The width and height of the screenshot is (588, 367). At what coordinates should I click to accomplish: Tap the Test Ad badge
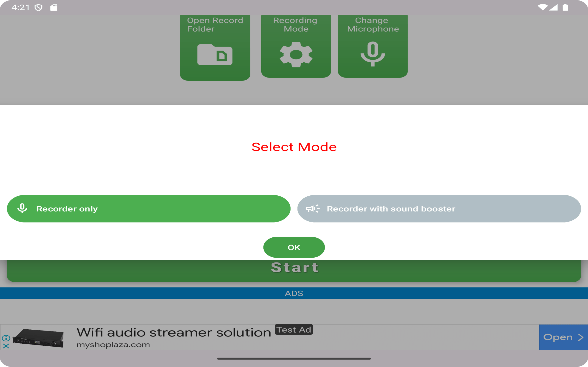[294, 330]
